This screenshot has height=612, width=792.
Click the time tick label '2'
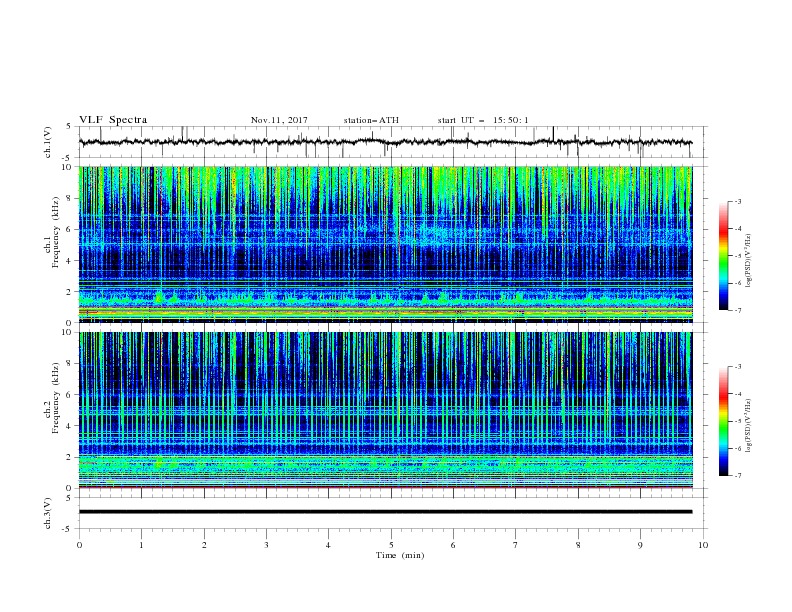(x=204, y=545)
